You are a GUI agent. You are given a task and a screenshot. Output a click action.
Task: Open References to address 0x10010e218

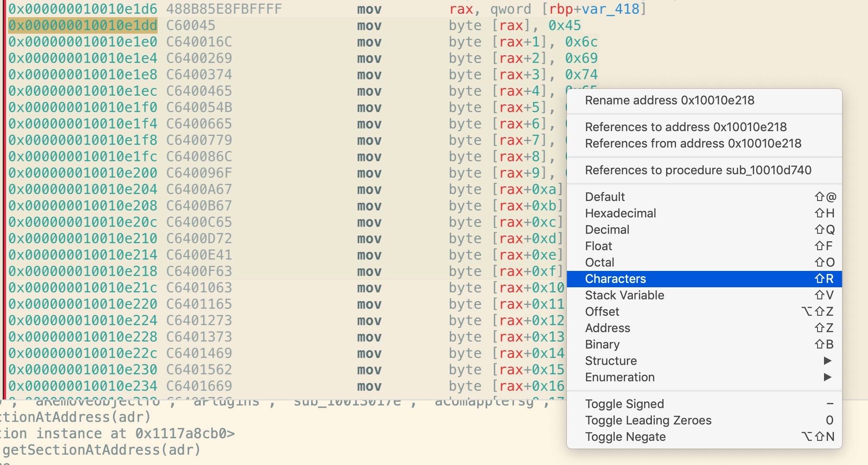pos(686,127)
